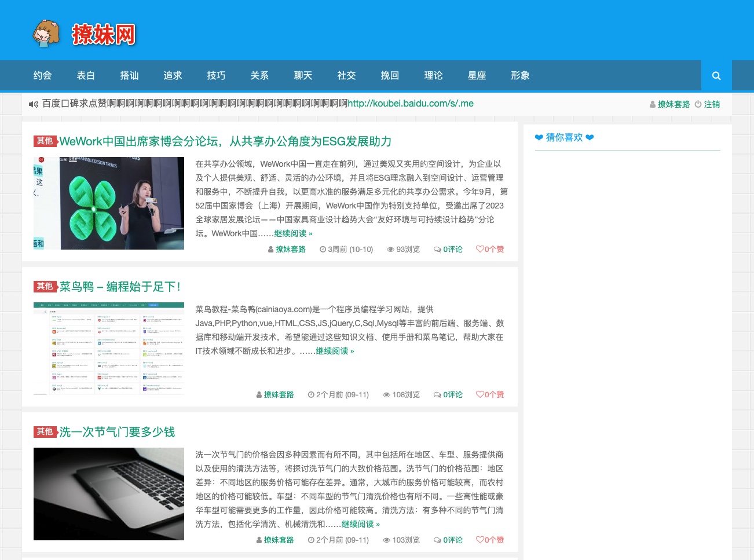Open WeWork article thumbnail image
The width and height of the screenshot is (754, 560).
(109, 203)
